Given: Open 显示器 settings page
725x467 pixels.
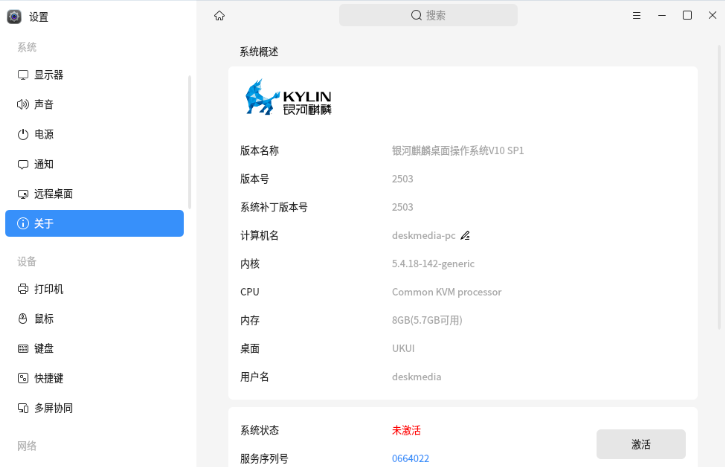Looking at the screenshot, I should click(94, 75).
